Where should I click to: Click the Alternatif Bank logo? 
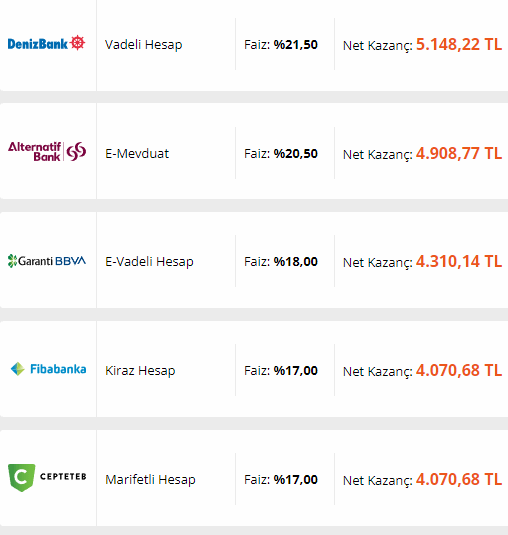(x=47, y=151)
